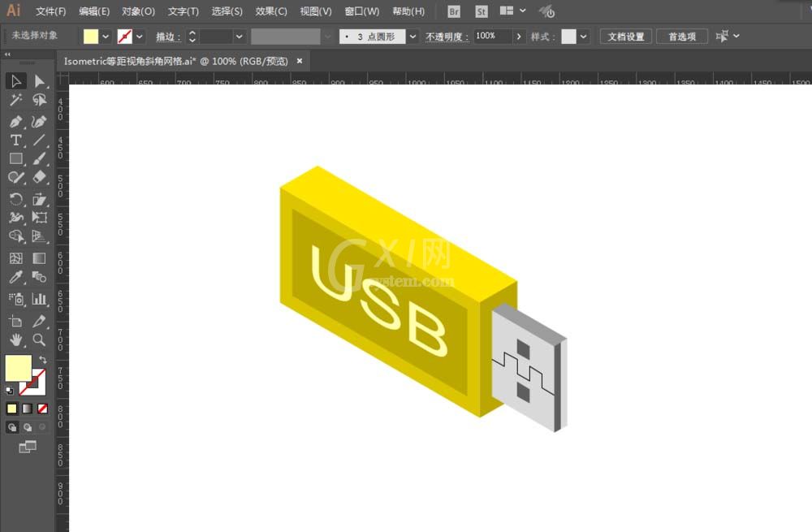Select the Scale tool

point(39,199)
